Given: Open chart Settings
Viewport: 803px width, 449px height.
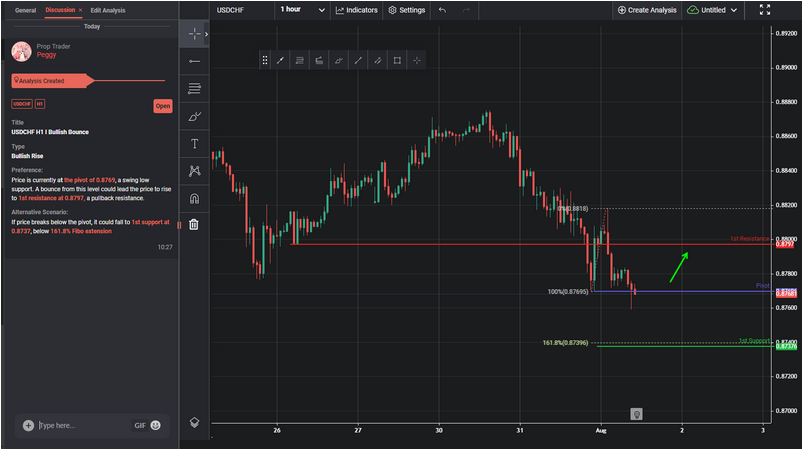Looking at the screenshot, I should tap(407, 10).
